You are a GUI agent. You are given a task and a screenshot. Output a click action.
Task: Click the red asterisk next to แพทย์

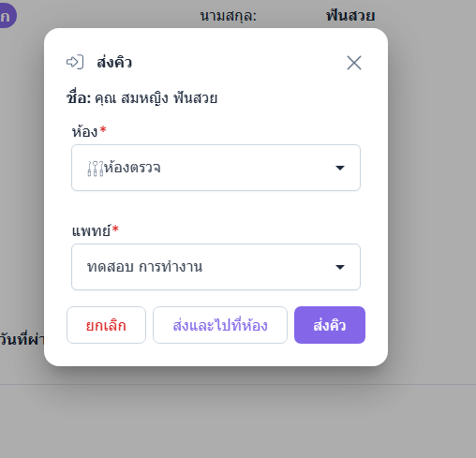tap(115, 229)
